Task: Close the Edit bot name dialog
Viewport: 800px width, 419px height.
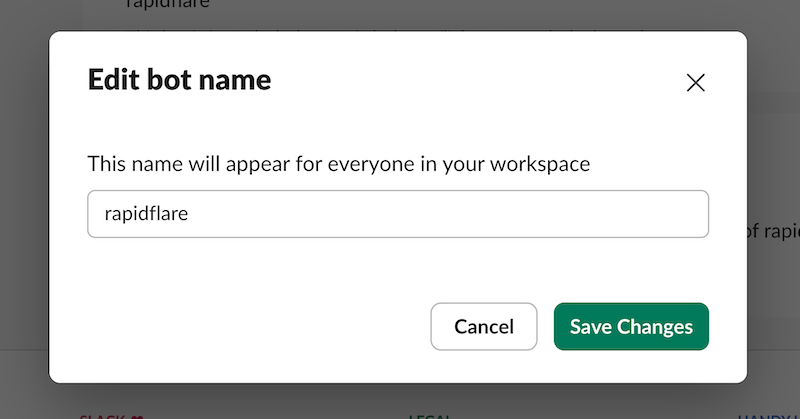Action: (696, 83)
